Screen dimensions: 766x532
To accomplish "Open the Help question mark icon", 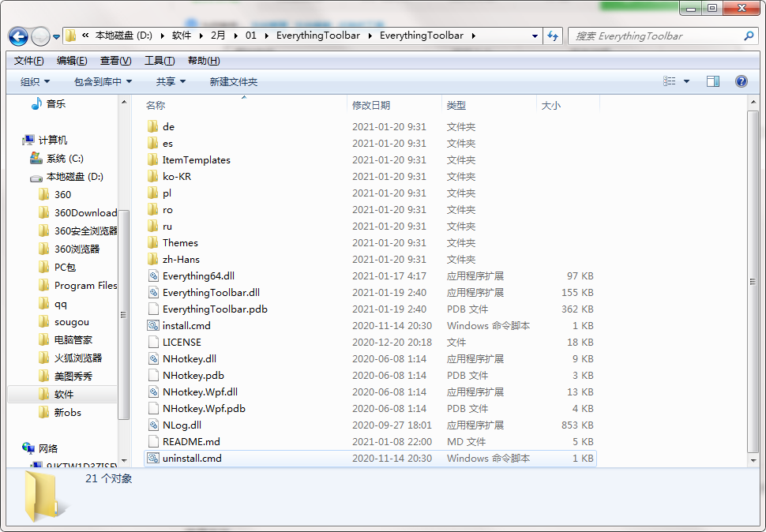I will point(741,81).
